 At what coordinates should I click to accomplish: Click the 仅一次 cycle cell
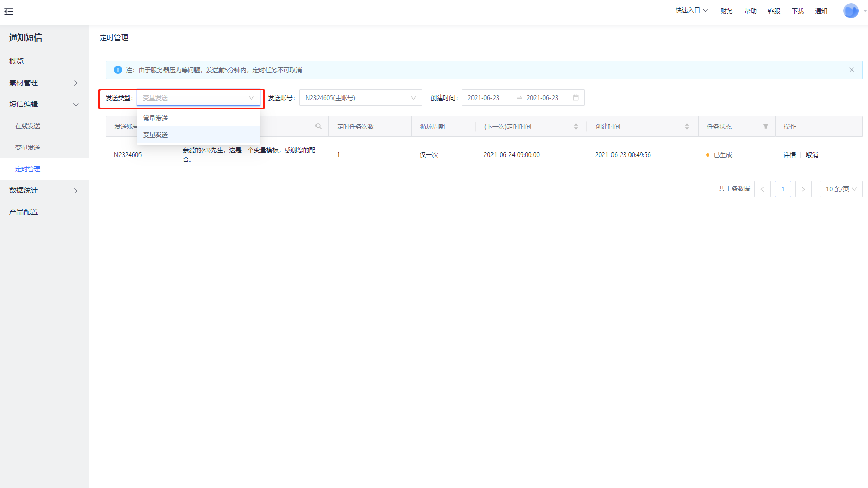(429, 154)
